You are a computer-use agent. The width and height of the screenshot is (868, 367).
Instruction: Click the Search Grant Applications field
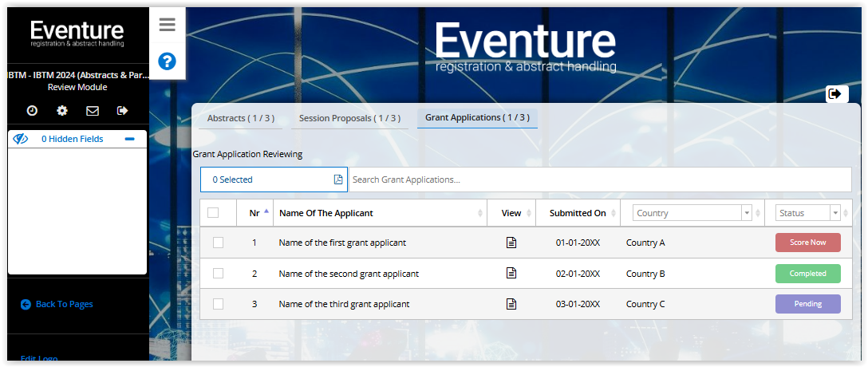click(x=600, y=180)
